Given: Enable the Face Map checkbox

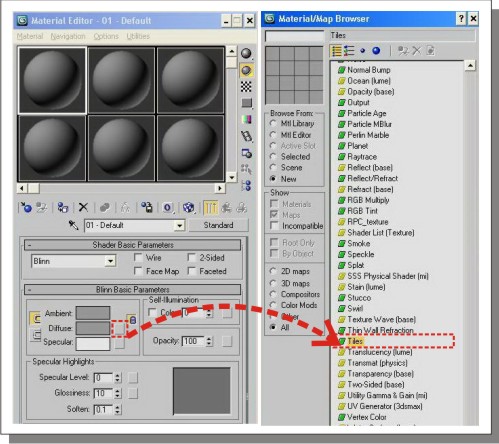Looking at the screenshot, I should 138,271.
